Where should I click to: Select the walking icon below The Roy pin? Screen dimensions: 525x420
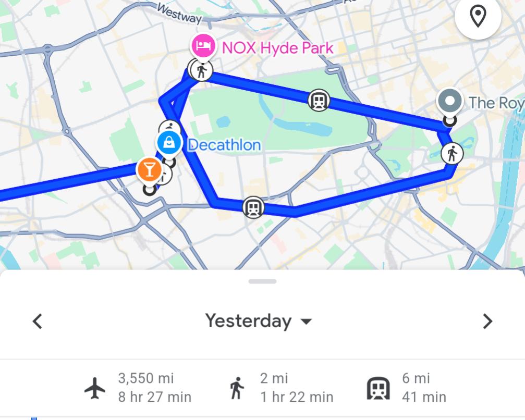451,154
